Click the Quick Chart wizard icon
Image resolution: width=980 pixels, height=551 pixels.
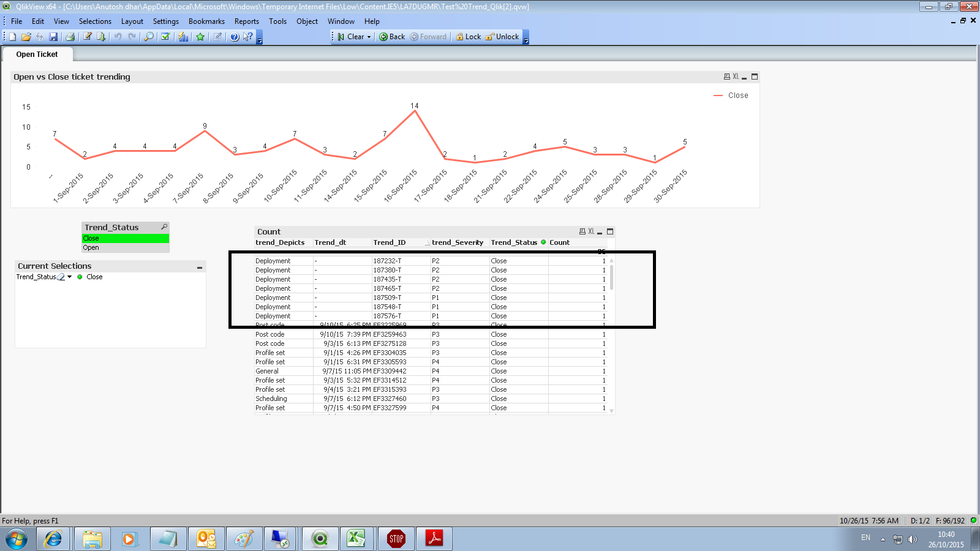click(183, 37)
